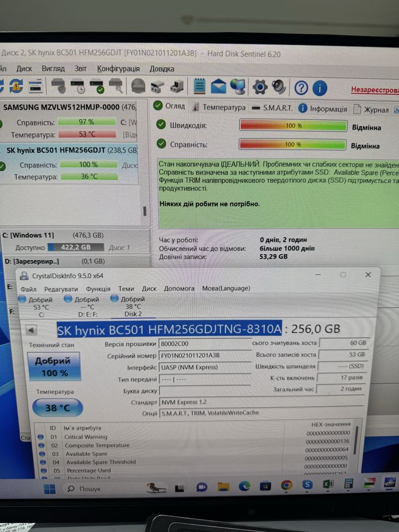The height and width of the screenshot is (532, 399).
Task: Select the D: [Зарезервир..] partition row
Action: pos(76,261)
